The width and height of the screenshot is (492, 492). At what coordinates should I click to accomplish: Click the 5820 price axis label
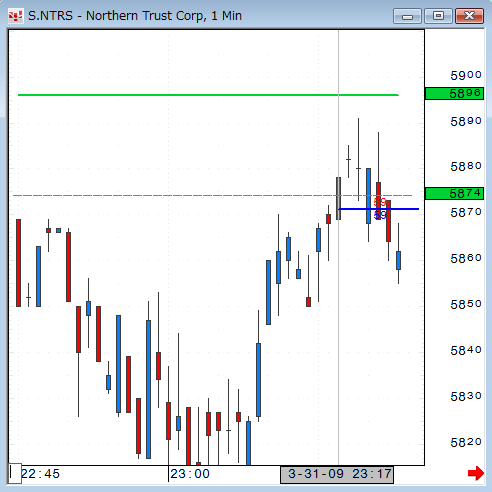[x=466, y=442]
